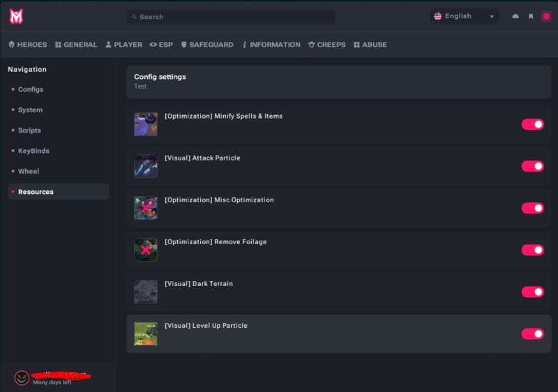Screen dimensions: 558x392
Task: Open the English language dropdown
Action: [465, 16]
